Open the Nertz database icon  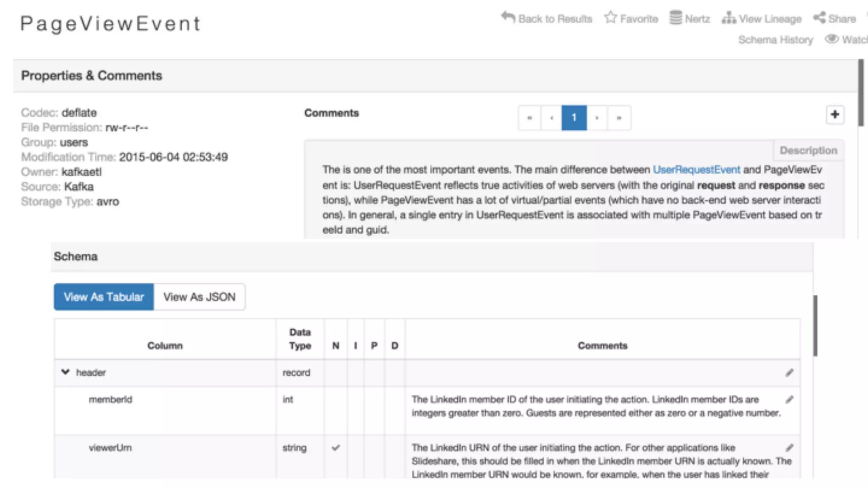676,18
